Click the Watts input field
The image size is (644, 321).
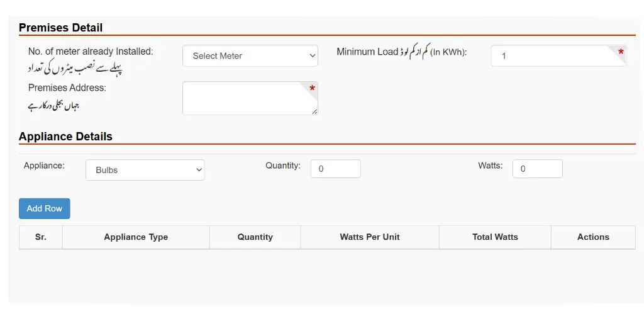pos(537,169)
